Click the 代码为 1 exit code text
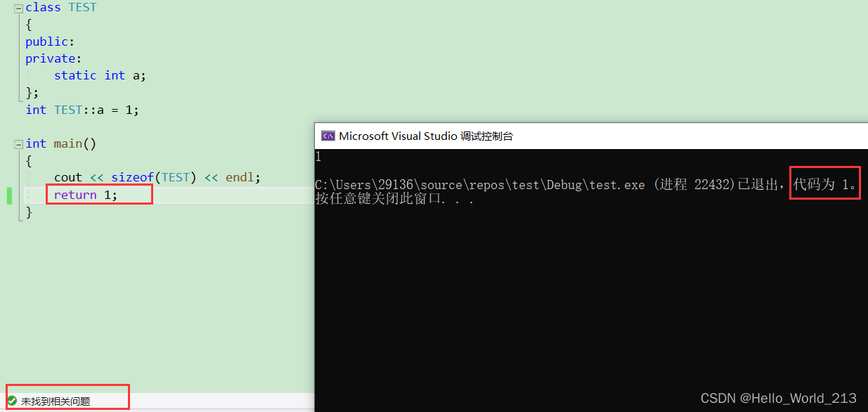Screen dimensions: 868x412 point(826,185)
